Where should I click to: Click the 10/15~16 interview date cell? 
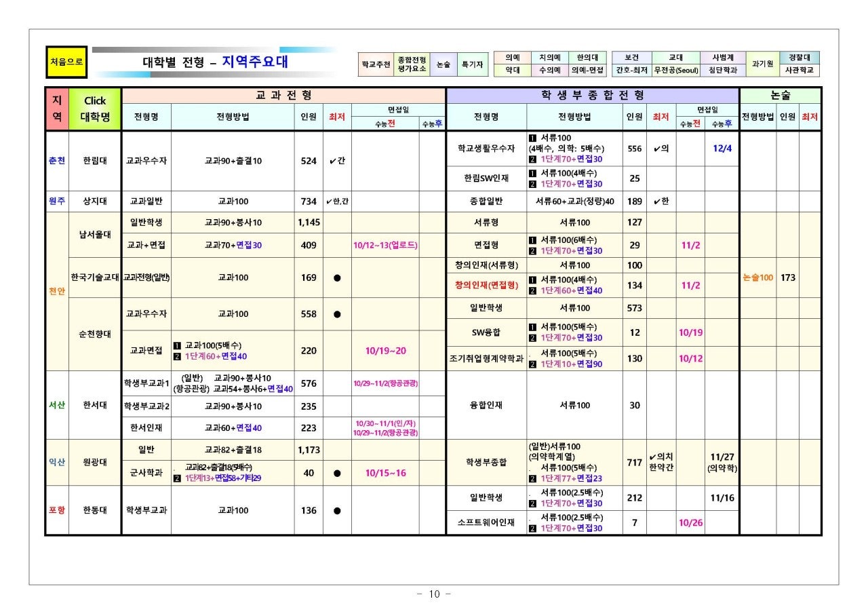(385, 473)
